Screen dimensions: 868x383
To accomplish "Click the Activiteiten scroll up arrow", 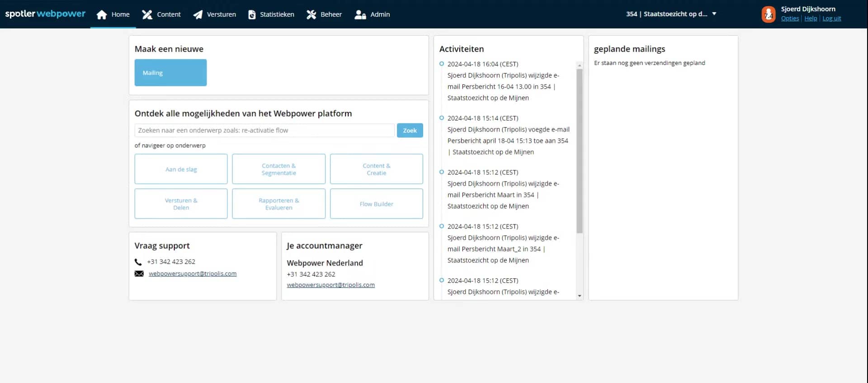I will 580,65.
